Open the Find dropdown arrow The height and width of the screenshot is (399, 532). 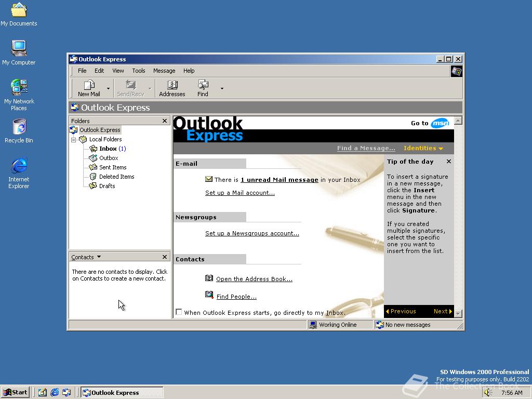[222, 88]
